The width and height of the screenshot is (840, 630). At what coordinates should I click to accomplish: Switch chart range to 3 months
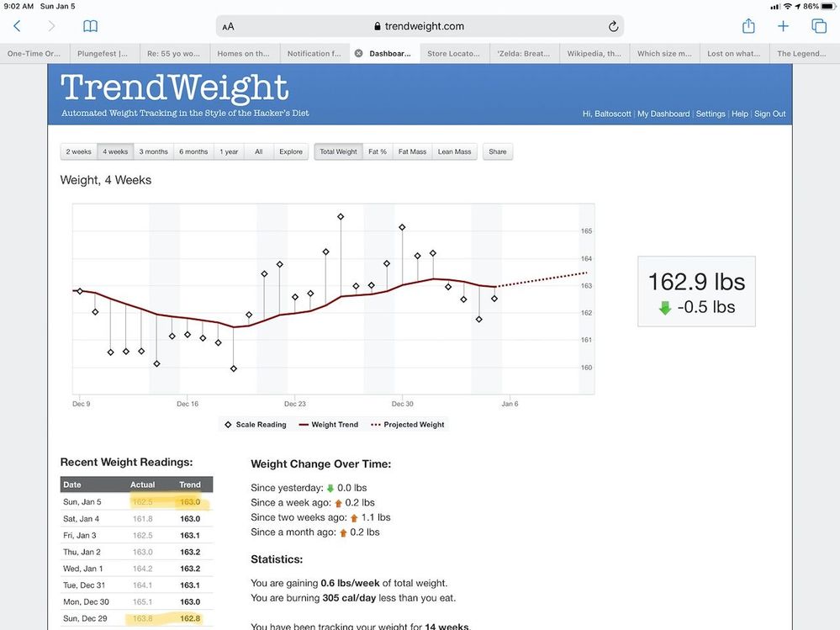click(153, 152)
